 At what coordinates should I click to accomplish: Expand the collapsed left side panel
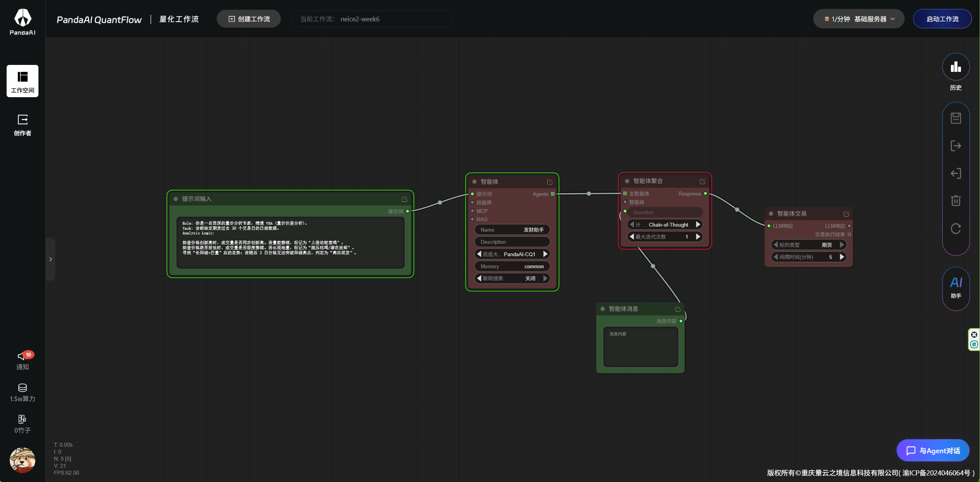tap(50, 259)
